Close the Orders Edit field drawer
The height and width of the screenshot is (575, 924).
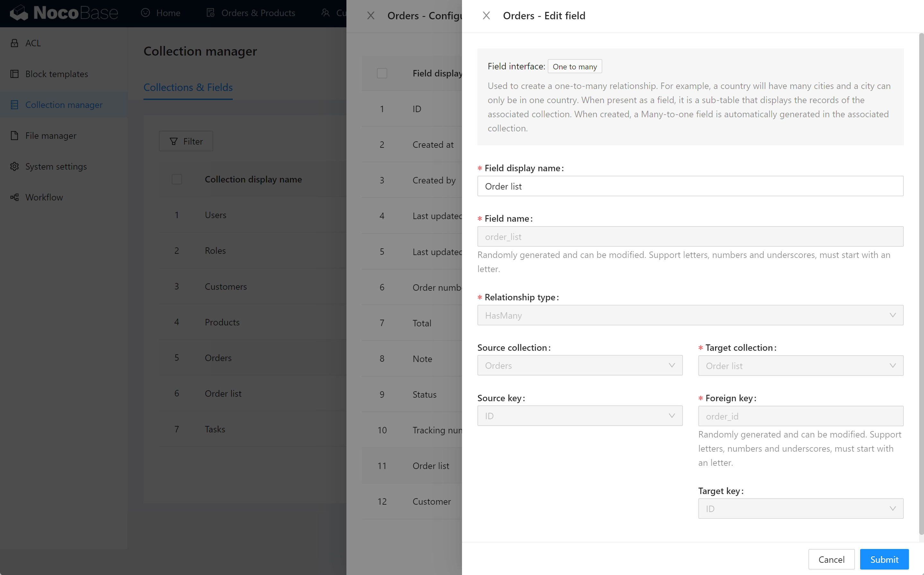coord(486,16)
